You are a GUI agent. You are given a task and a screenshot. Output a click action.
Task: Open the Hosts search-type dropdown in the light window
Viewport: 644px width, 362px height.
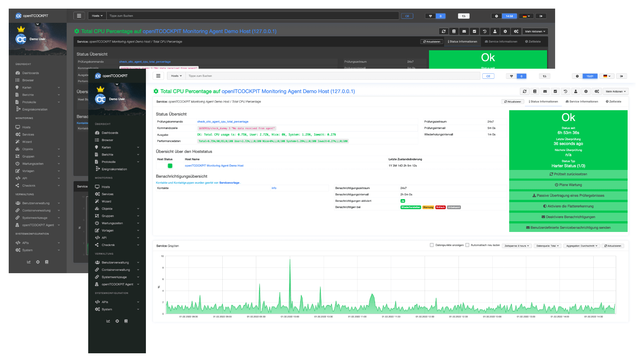[176, 76]
